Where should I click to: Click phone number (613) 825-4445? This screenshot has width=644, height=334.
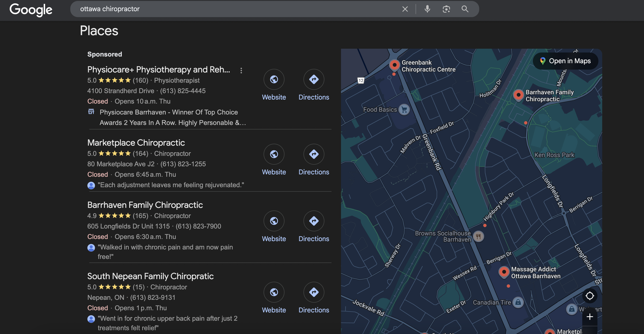183,91
